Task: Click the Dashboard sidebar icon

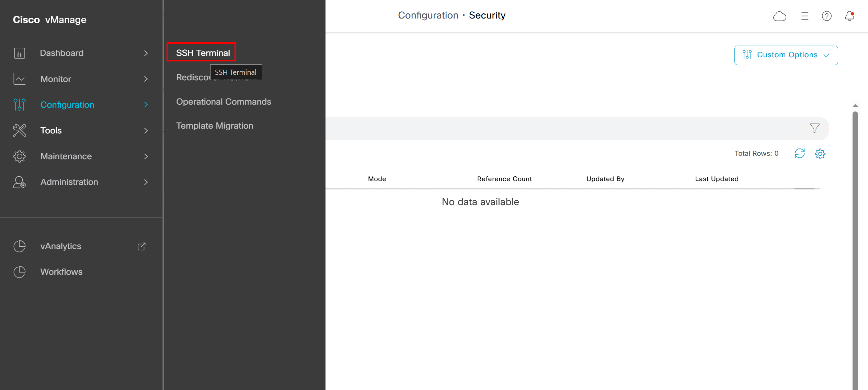Action: pyautogui.click(x=20, y=53)
